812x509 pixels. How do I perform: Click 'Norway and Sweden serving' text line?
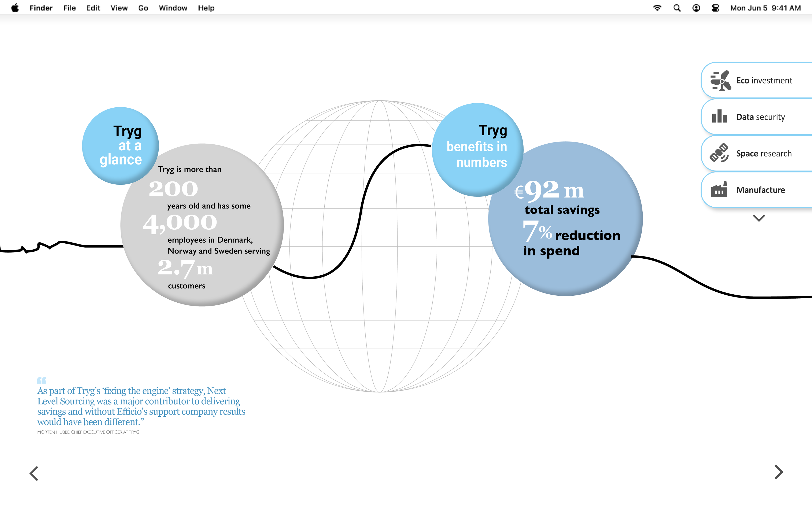click(x=219, y=251)
